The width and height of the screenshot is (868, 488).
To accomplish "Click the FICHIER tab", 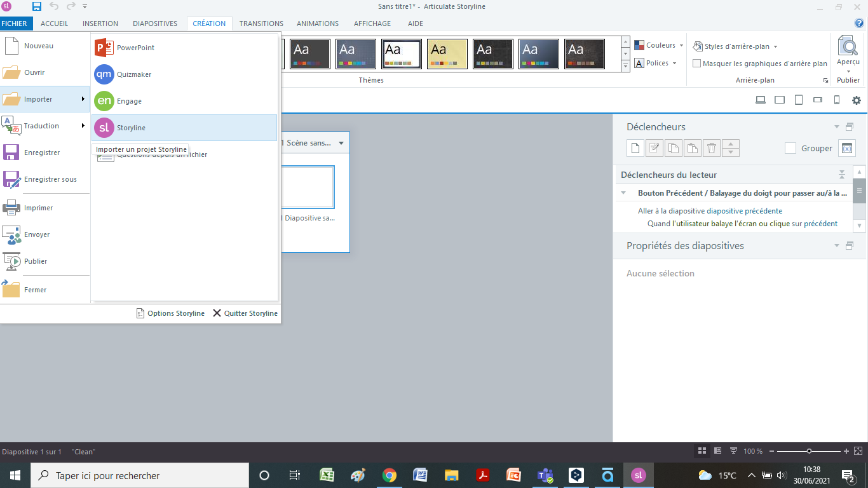I will pos(15,24).
